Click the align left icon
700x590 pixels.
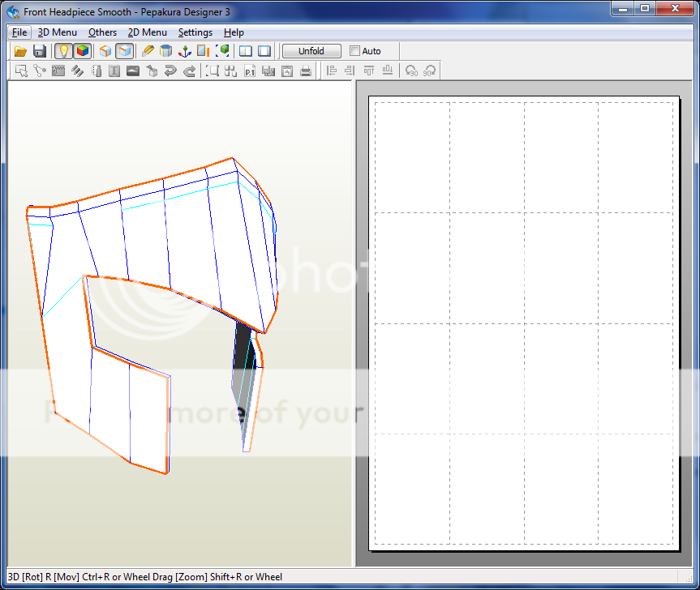331,71
